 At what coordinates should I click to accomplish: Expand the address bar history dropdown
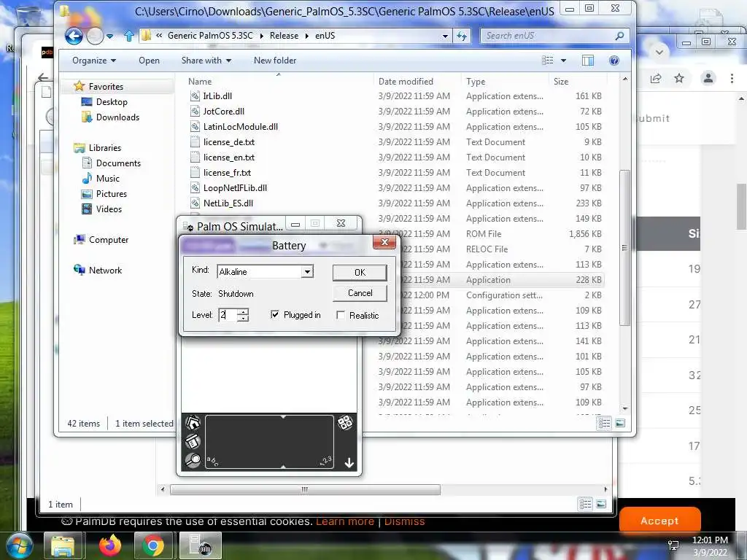[445, 36]
